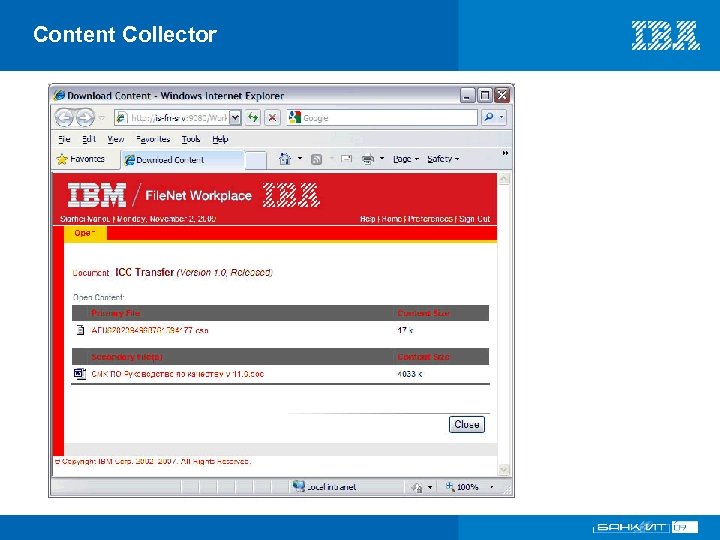Open the View menu
This screenshot has height=540, width=720.
pos(115,139)
